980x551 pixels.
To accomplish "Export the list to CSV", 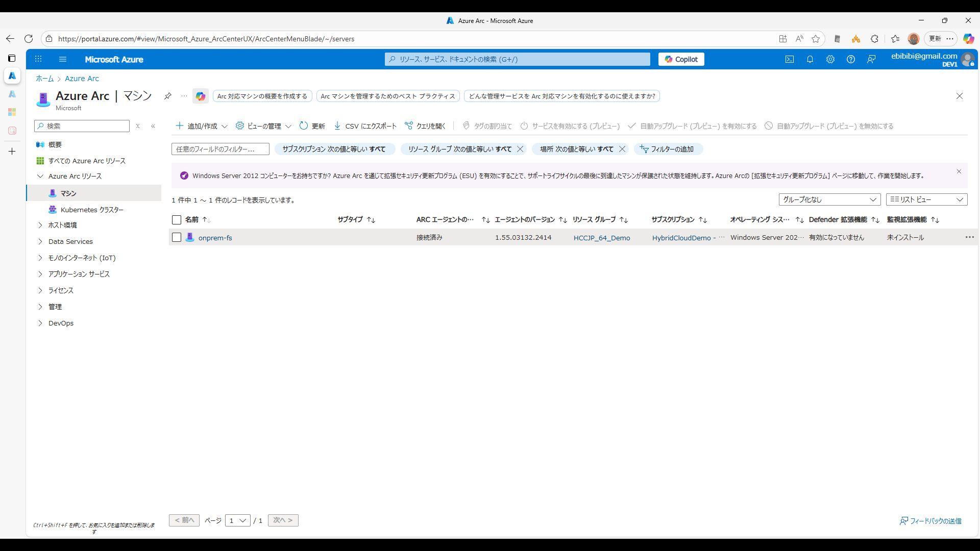I will click(365, 126).
